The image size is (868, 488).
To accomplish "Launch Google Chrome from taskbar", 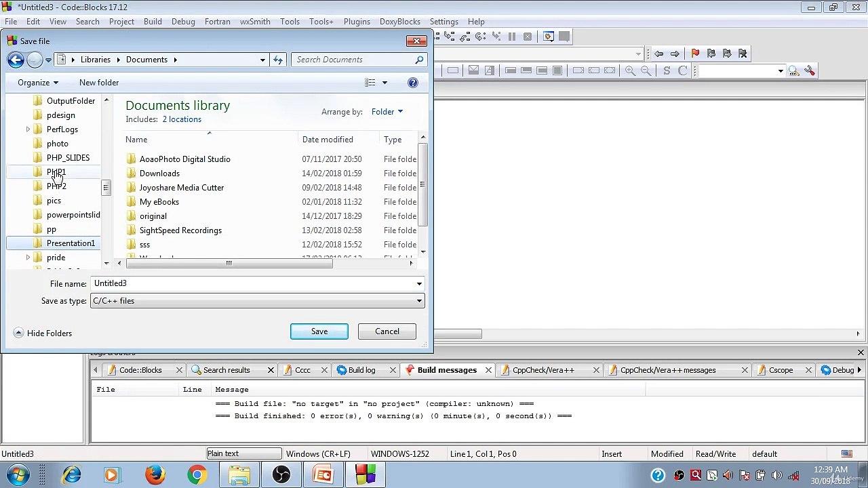I will click(197, 474).
